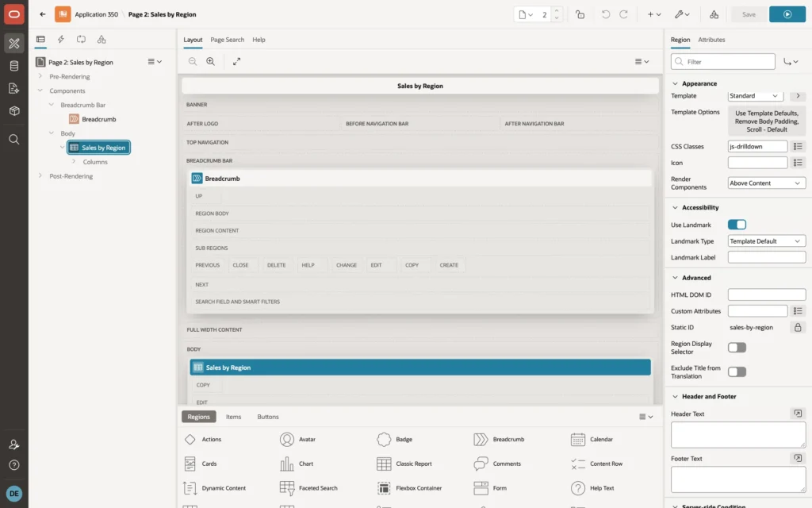Switch to Page Search tab
The height and width of the screenshot is (508, 812).
(227, 40)
